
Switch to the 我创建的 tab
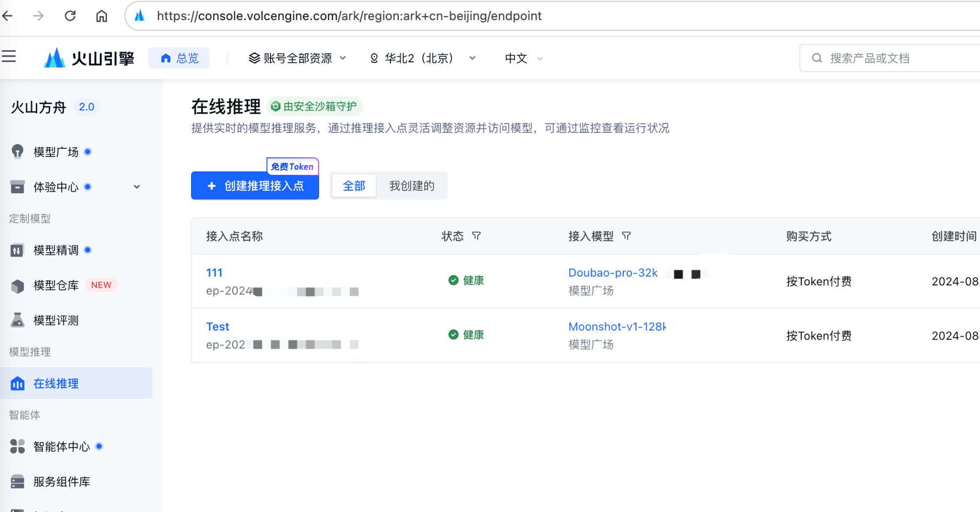coord(412,186)
